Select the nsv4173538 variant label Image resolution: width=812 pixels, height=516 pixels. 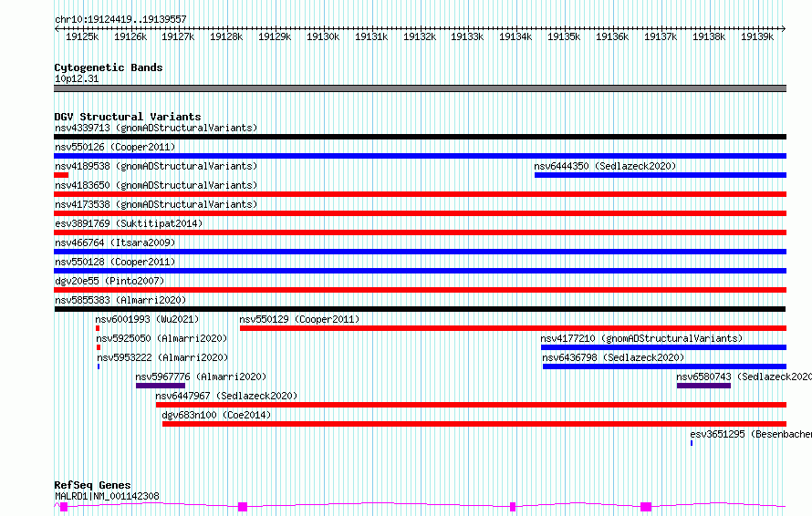156,204
